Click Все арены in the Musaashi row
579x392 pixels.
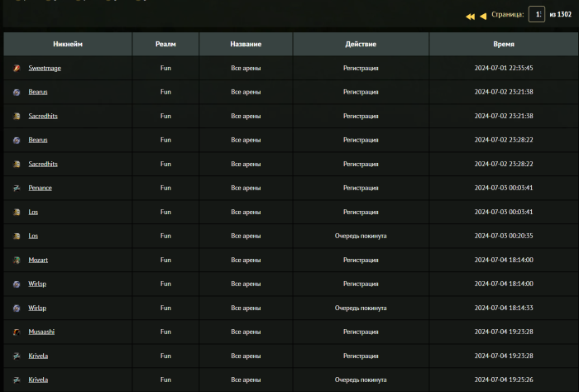point(246,332)
